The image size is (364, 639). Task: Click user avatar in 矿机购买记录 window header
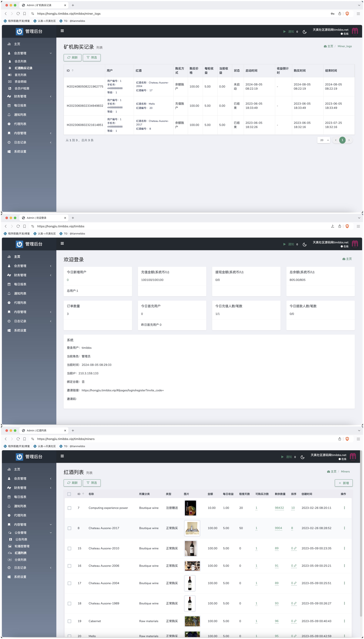355,31
